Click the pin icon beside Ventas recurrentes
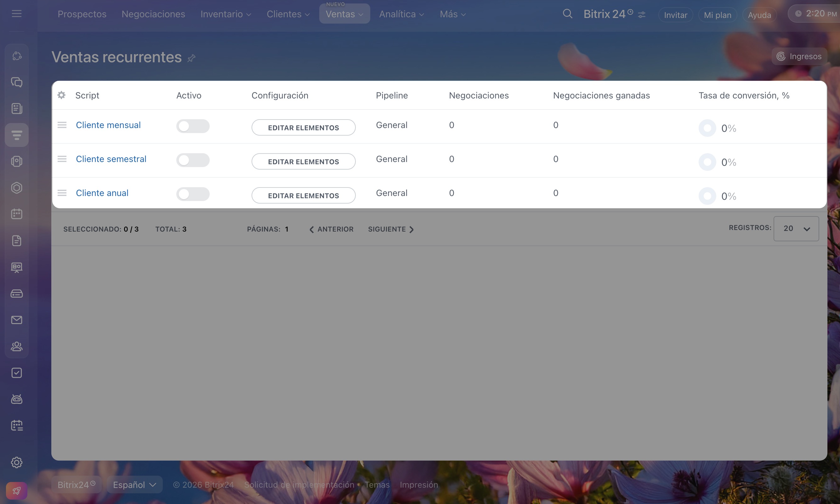840x504 pixels. click(x=191, y=58)
